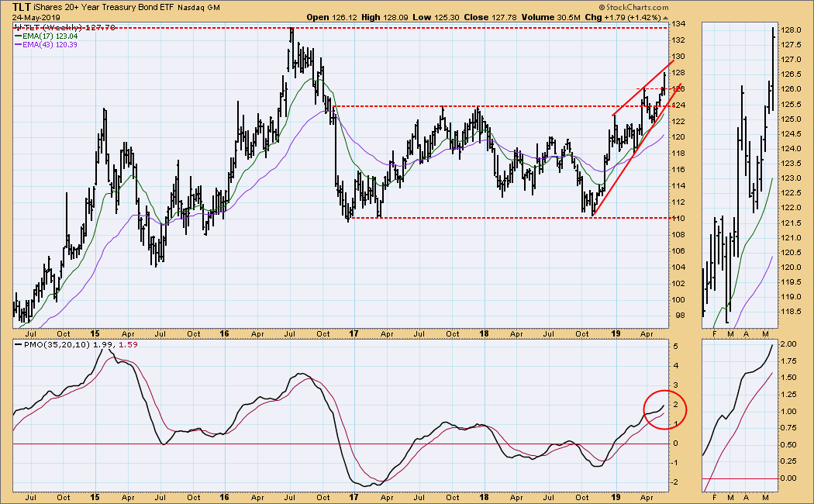
Task: Select the EMA(43) purple legend entry
Action: point(47,44)
